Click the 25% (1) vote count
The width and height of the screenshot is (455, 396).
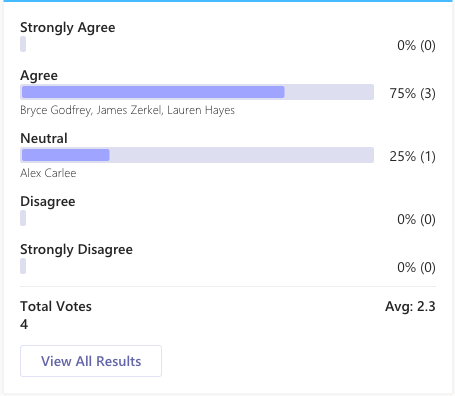(413, 156)
